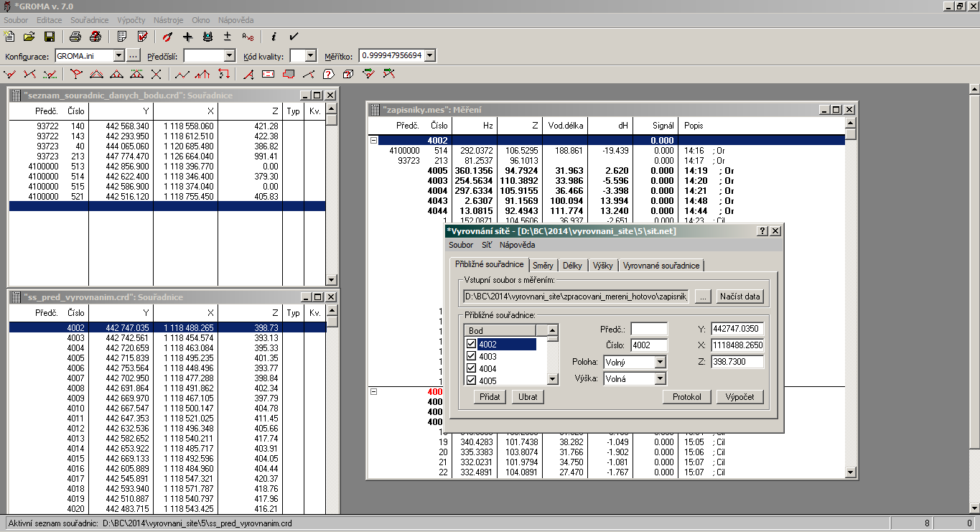This screenshot has height=532, width=980.
Task: Click the plain triangle icon without green dots
Action: [x=116, y=74]
